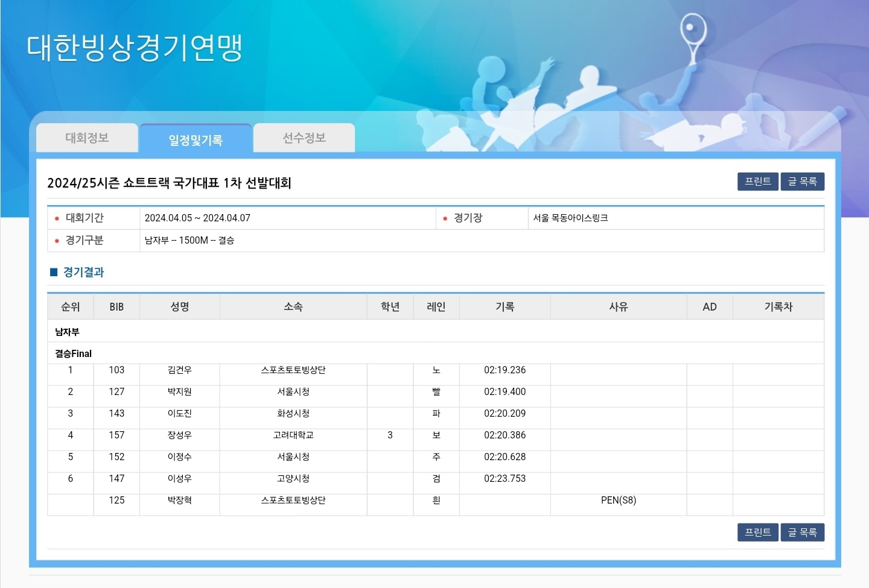This screenshot has width=869, height=588.
Task: Open the 선수정보 tab
Action: coord(304,138)
